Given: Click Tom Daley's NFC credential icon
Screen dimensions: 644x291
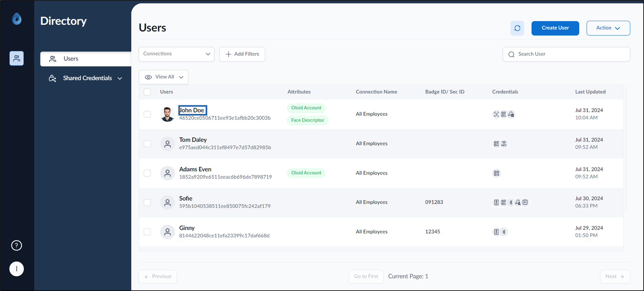Looking at the screenshot, I should [504, 144].
